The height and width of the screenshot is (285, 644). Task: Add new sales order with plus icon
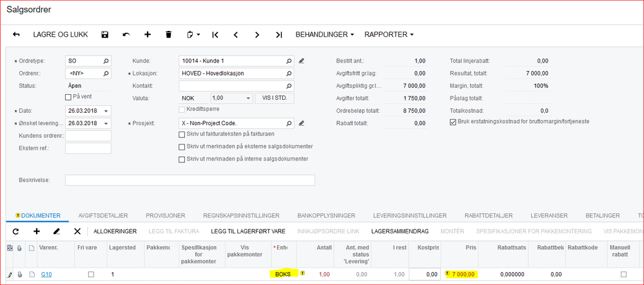148,34
